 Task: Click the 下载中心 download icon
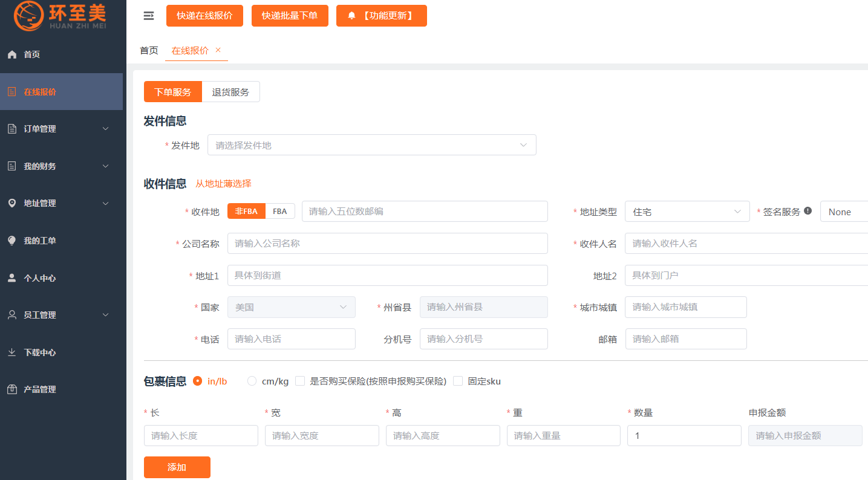click(x=12, y=352)
